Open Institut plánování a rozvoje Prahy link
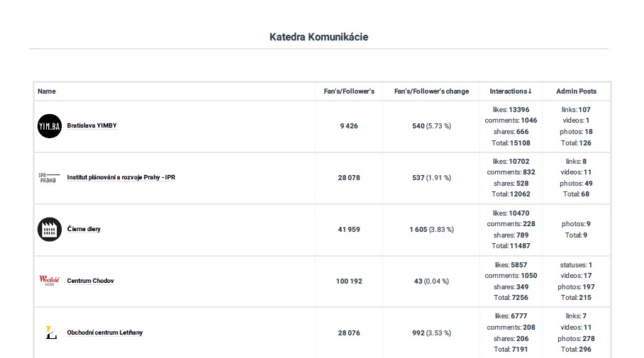644x358 pixels. click(121, 177)
